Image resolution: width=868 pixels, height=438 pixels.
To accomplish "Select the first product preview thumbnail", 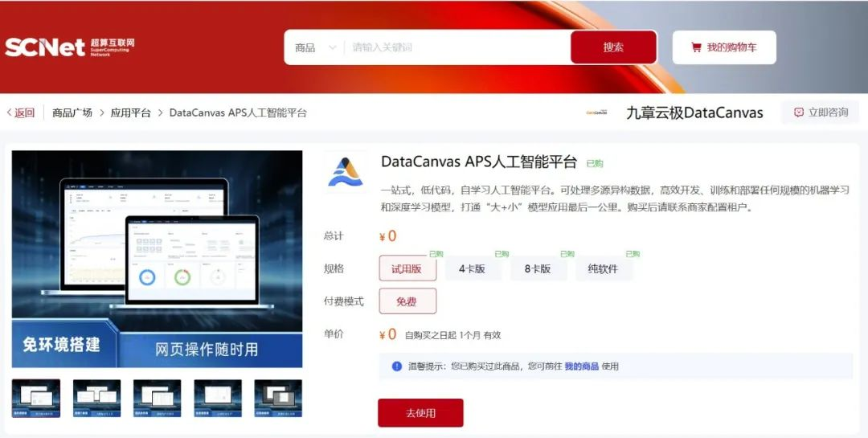I will pos(36,399).
